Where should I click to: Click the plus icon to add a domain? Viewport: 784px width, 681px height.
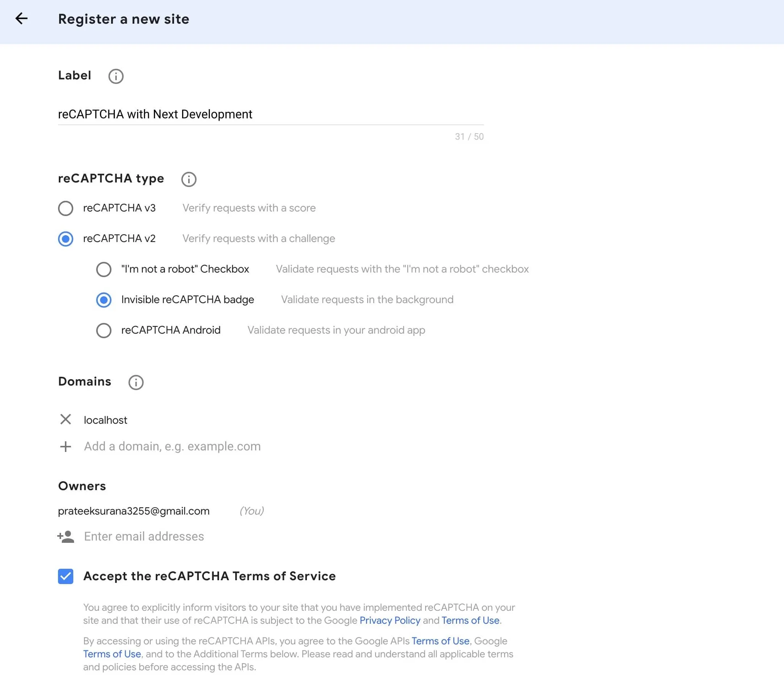tap(66, 446)
